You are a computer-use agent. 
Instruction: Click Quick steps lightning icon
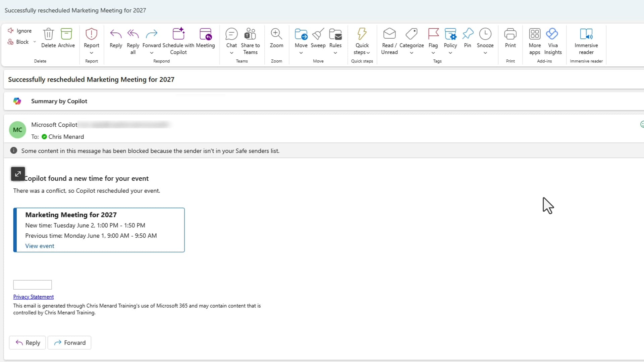(x=362, y=34)
